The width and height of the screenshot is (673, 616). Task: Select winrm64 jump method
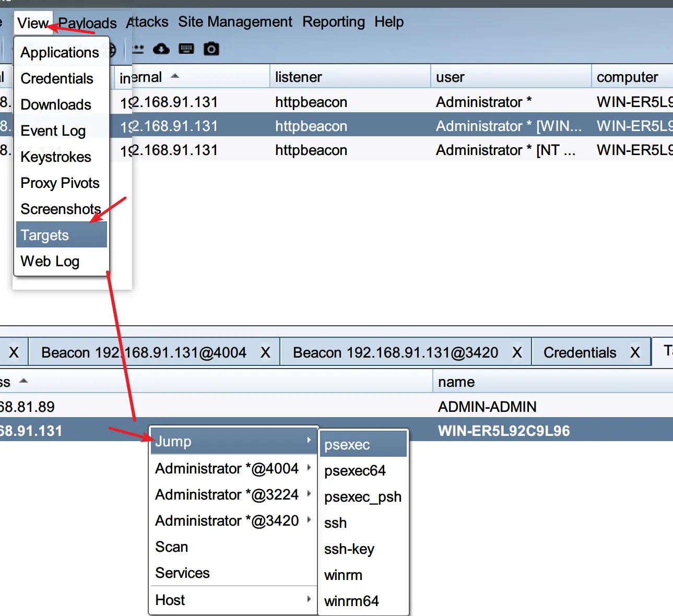click(363, 601)
